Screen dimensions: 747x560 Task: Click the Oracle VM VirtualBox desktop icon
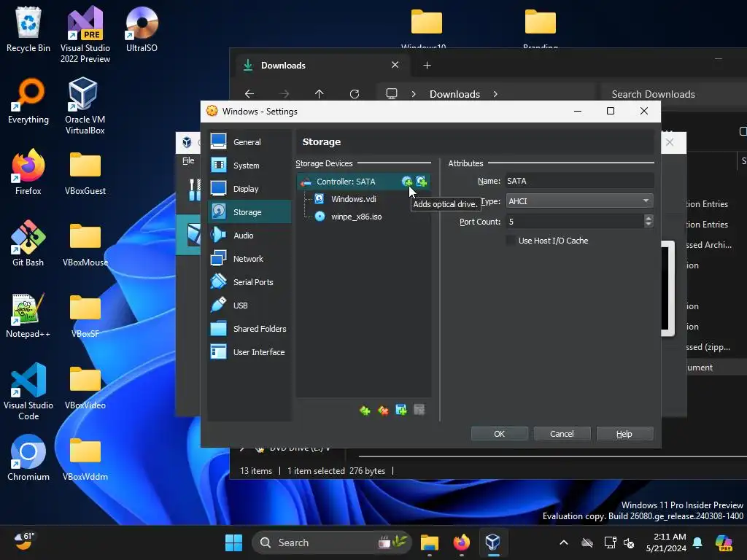click(x=85, y=106)
